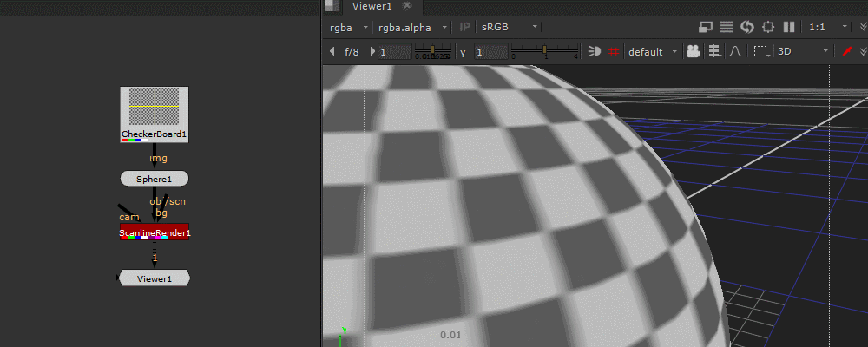Screen dimensions: 868x347
Task: Open the rgba channel set dropdown
Action: [348, 27]
